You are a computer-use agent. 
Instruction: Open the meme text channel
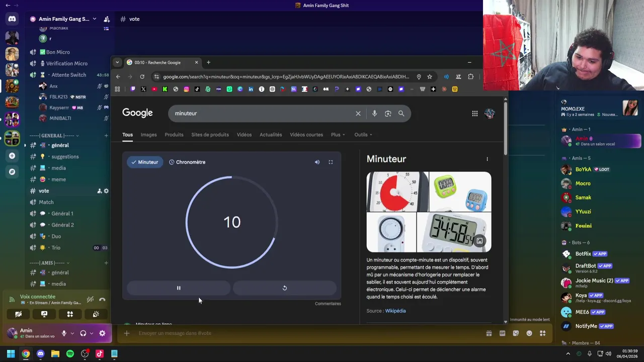[58, 179]
